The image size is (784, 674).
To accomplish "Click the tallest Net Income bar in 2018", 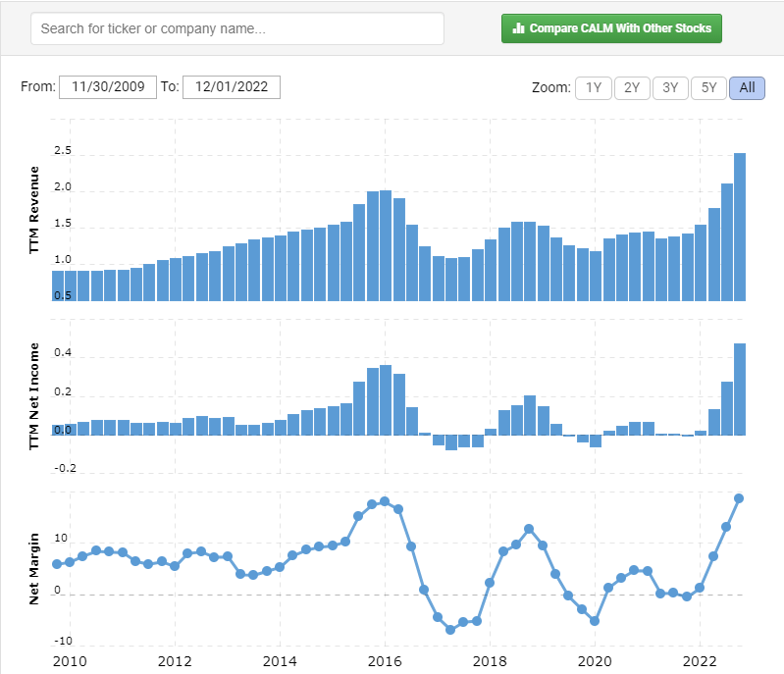I will coord(530,415).
